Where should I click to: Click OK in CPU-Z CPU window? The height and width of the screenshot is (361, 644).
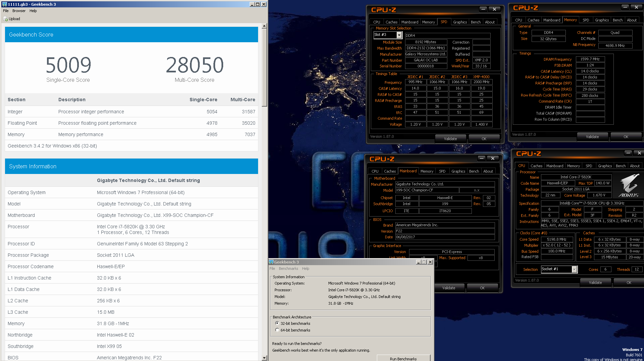629,283
